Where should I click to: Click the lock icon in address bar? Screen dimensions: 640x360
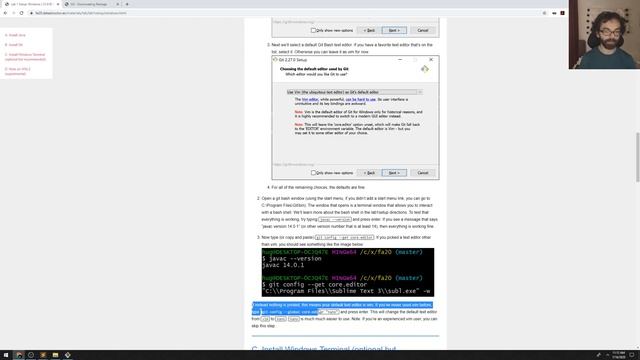click(x=31, y=13)
